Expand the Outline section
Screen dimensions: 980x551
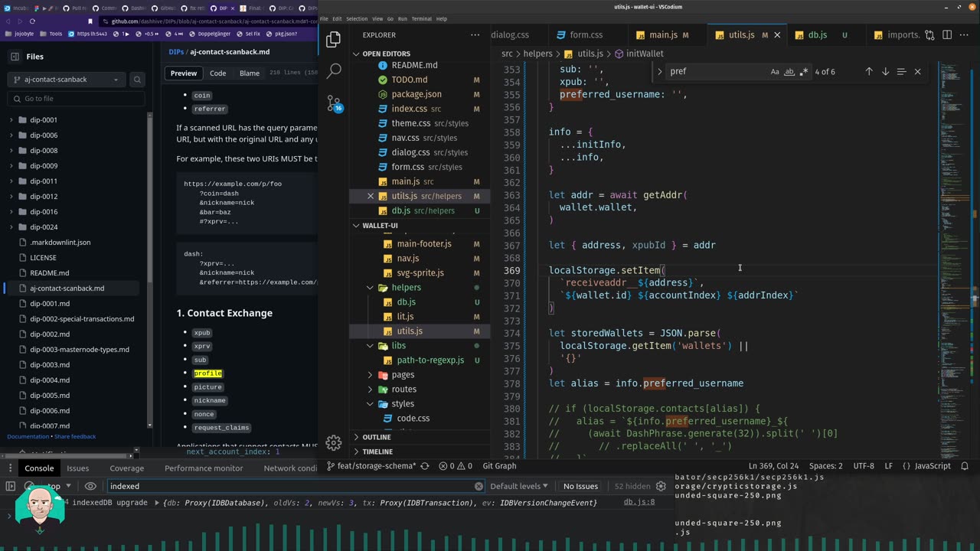point(376,437)
